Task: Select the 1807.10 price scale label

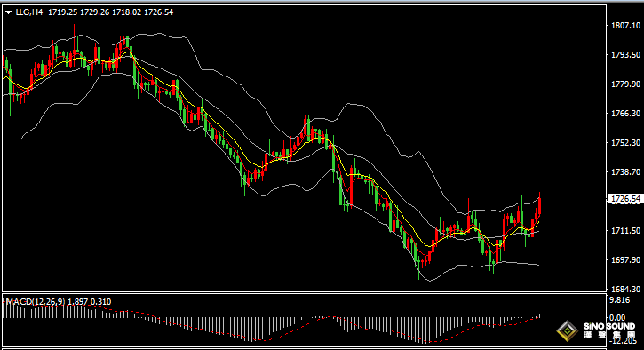Action: [626, 26]
